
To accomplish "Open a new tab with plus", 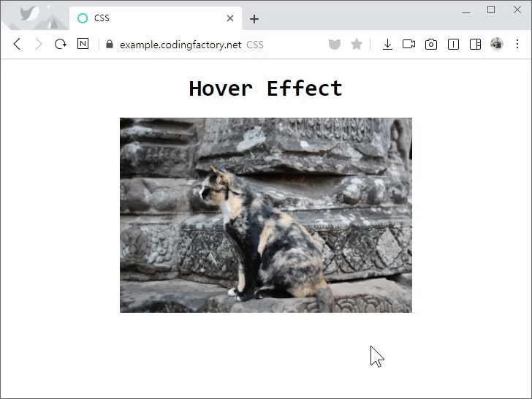I will coord(254,19).
